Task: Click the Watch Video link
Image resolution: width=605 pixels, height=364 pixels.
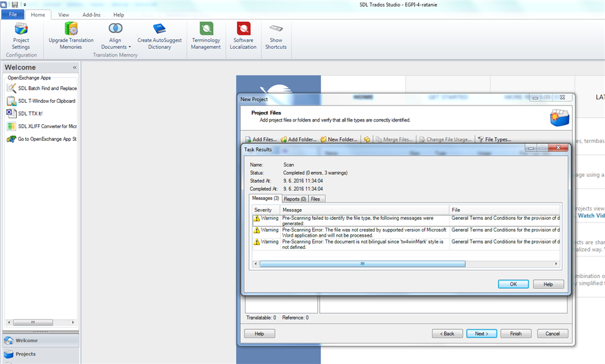Action: 591,215
